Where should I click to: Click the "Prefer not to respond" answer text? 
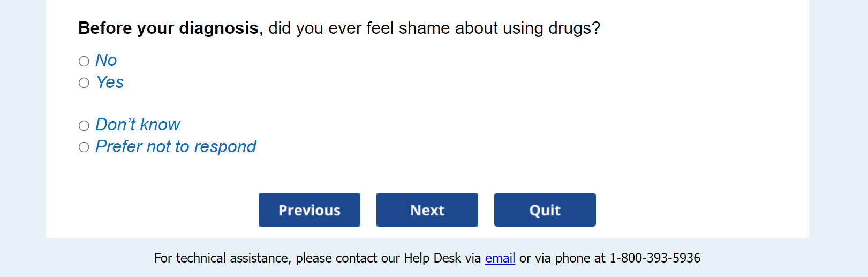[176, 147]
